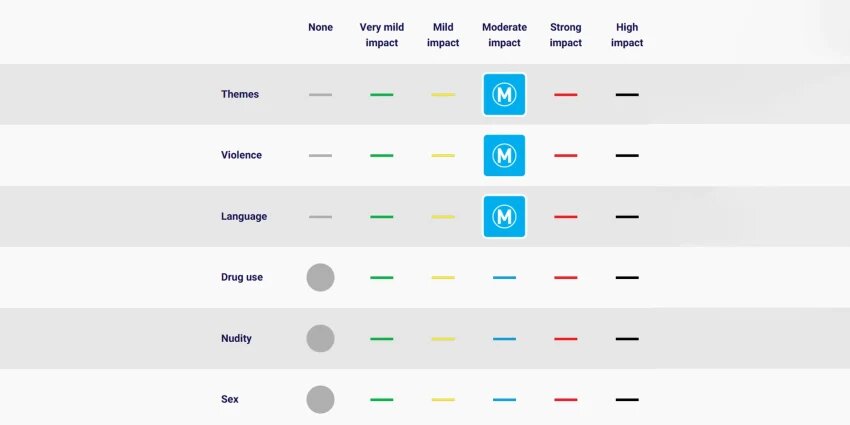Choose Mild impact marker for Drug use
Image resolution: width=850 pixels, height=425 pixels.
coord(443,278)
